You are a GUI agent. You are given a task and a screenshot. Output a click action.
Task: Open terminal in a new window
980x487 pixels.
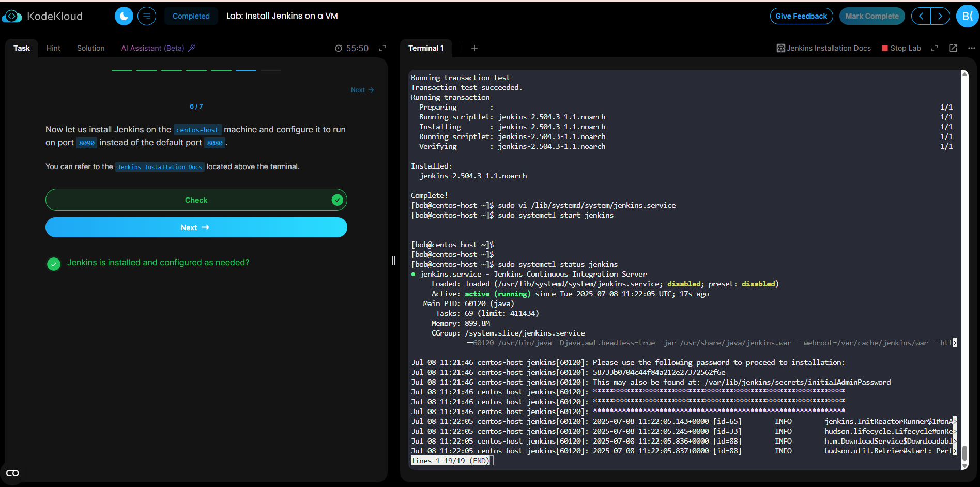tap(953, 48)
